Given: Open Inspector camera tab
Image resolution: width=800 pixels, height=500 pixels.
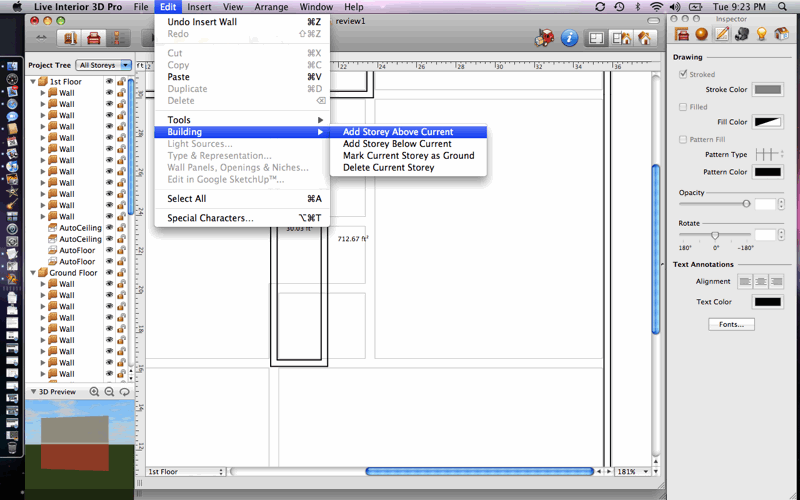Looking at the screenshot, I should 741,34.
